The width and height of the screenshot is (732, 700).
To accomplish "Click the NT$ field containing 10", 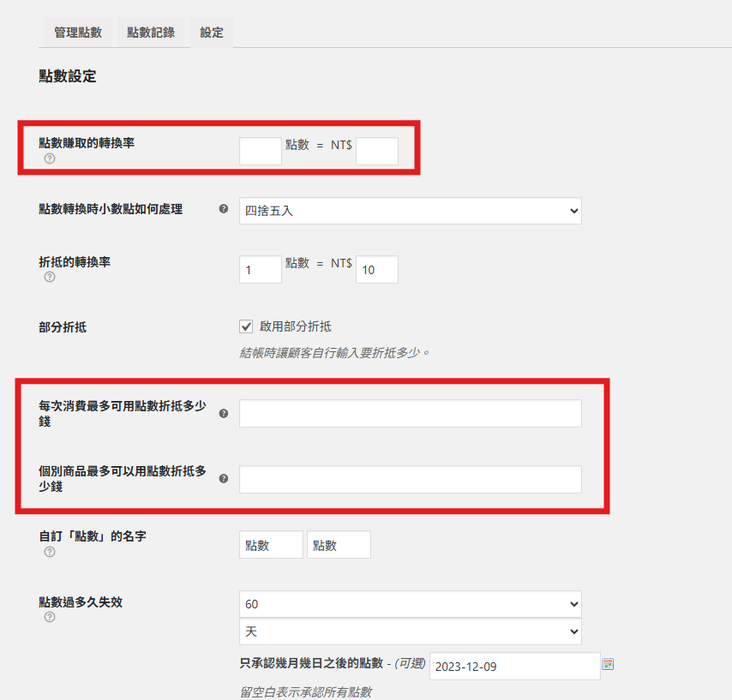I will (x=376, y=270).
